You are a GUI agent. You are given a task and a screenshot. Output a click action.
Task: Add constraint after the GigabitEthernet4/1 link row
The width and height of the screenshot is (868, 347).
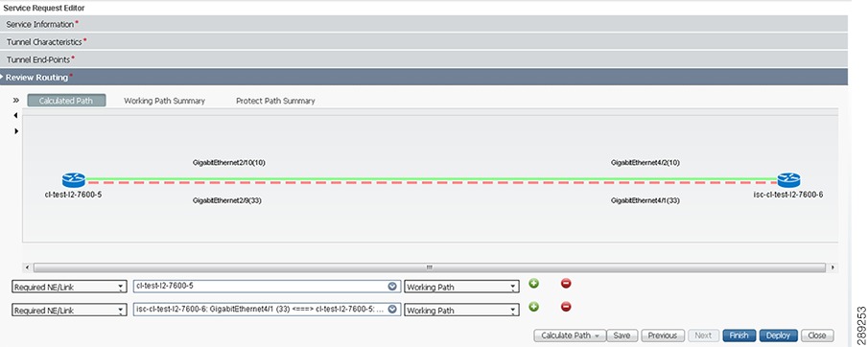click(533, 307)
